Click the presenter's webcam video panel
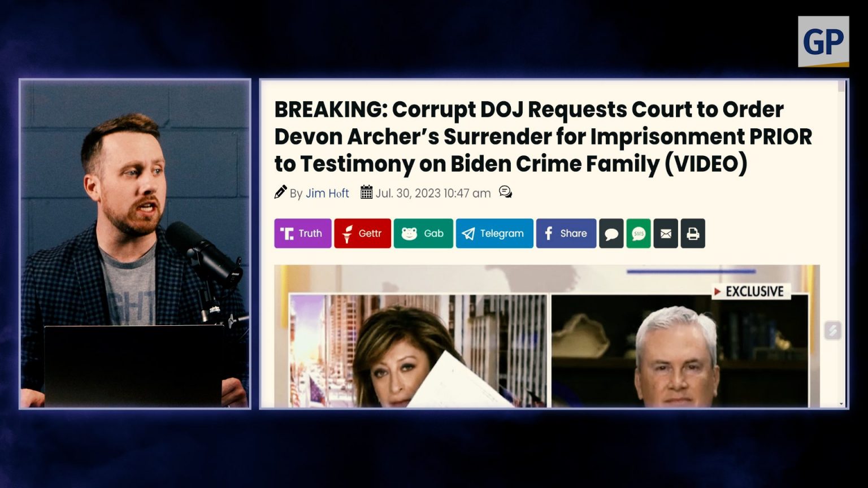The height and width of the screenshot is (488, 868). 135,244
